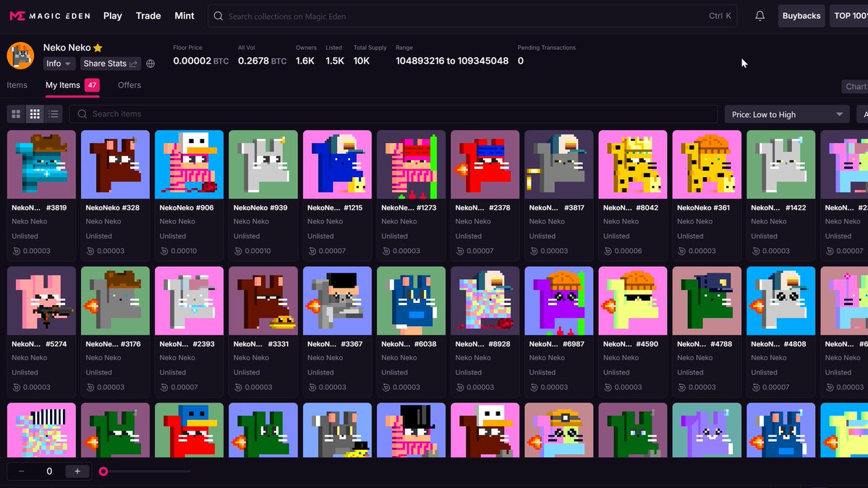Select NekoNeko #328 thumbnail
868x488 pixels.
point(115,164)
